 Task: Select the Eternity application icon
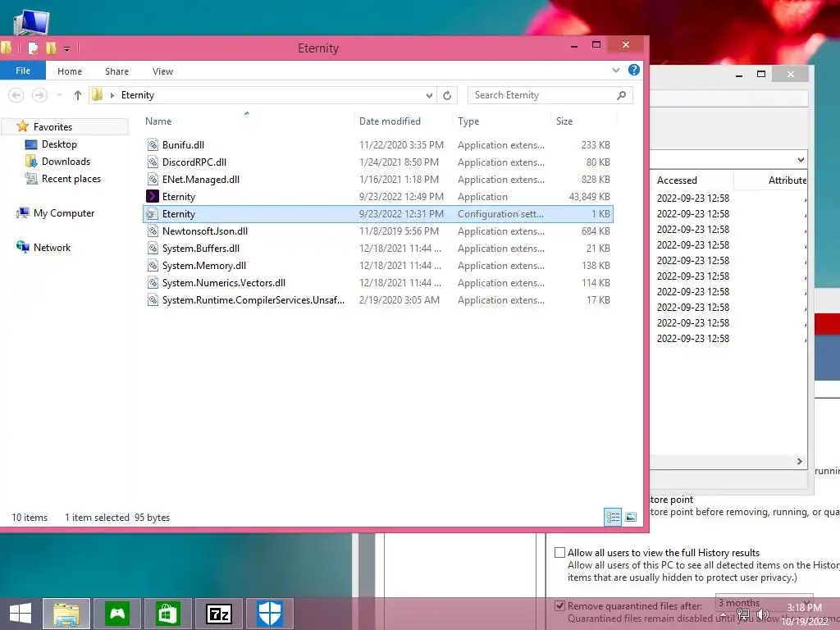[153, 197]
